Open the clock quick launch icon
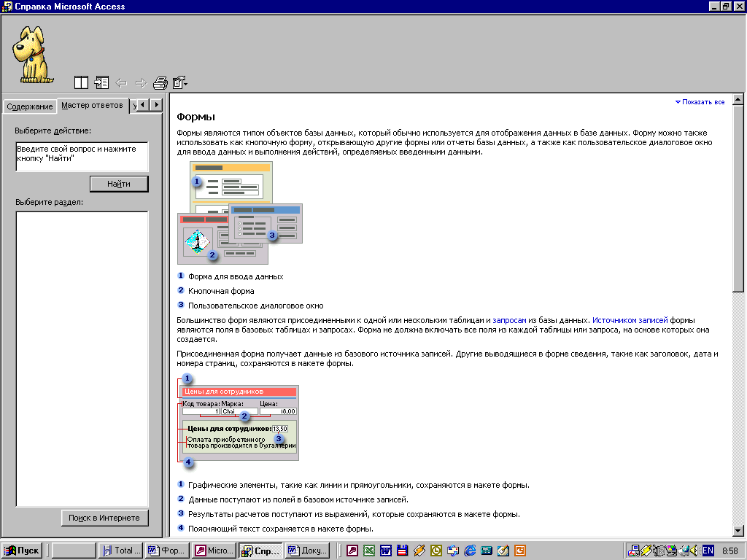Screen dimensions: 747x560 436,551
